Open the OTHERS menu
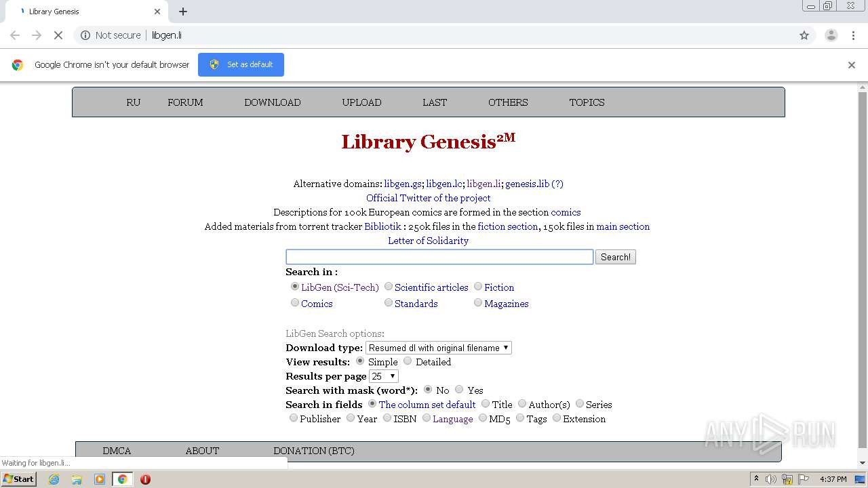This screenshot has height=488, width=868. pos(508,102)
